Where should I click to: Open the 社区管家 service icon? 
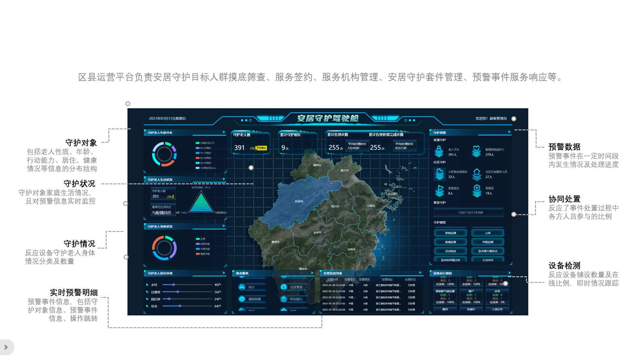coord(284,287)
